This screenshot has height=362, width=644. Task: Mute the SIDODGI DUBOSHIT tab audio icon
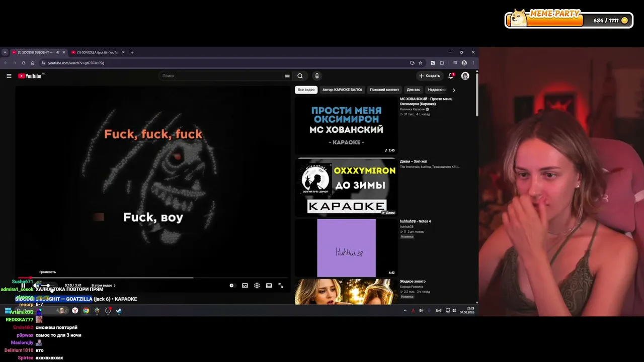pos(57,52)
